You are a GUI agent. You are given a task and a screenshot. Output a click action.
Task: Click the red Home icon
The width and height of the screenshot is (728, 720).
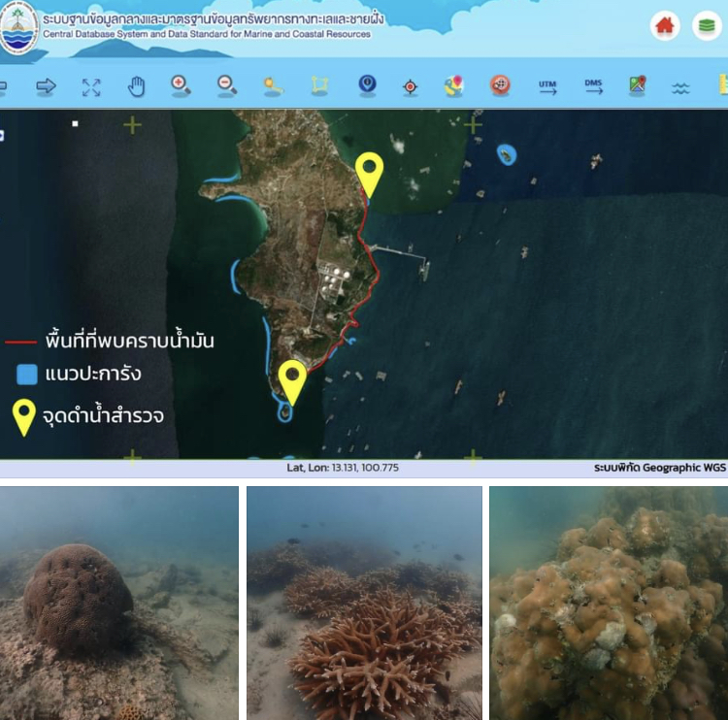665,25
